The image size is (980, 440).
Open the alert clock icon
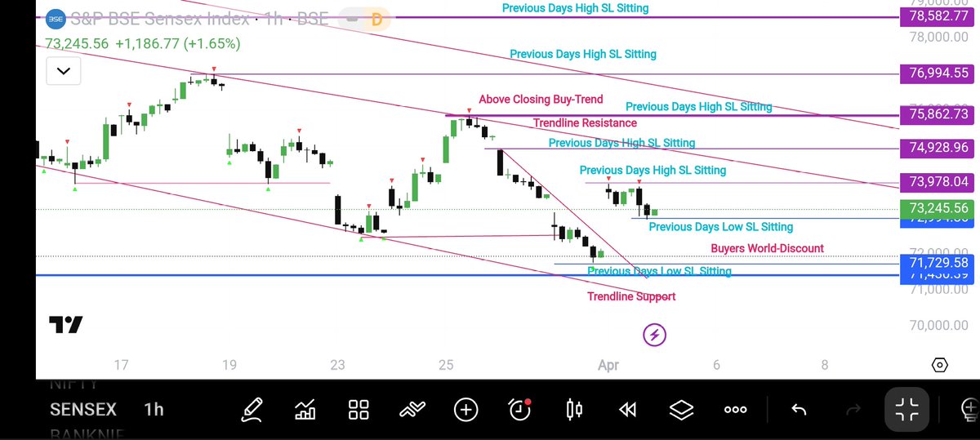(x=519, y=409)
